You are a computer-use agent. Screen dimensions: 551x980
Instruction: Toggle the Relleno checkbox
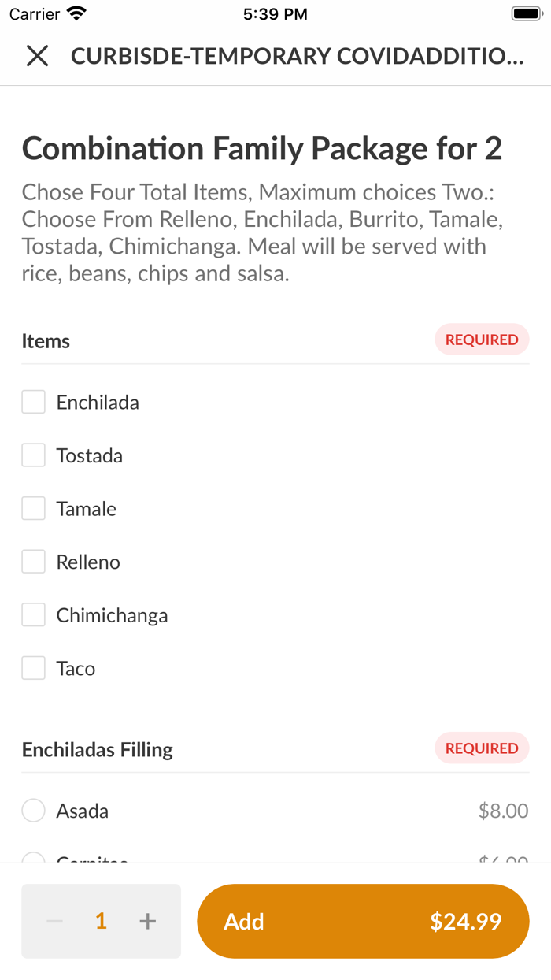pyautogui.click(x=33, y=561)
